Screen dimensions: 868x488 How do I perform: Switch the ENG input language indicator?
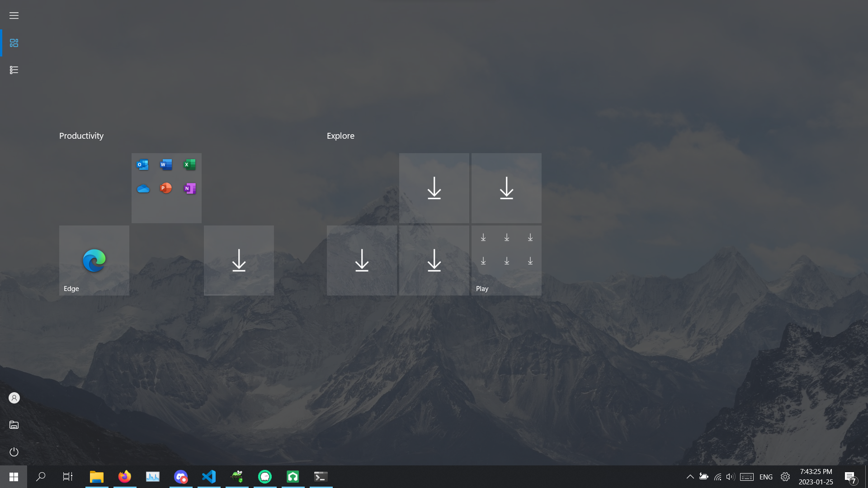[x=766, y=477]
